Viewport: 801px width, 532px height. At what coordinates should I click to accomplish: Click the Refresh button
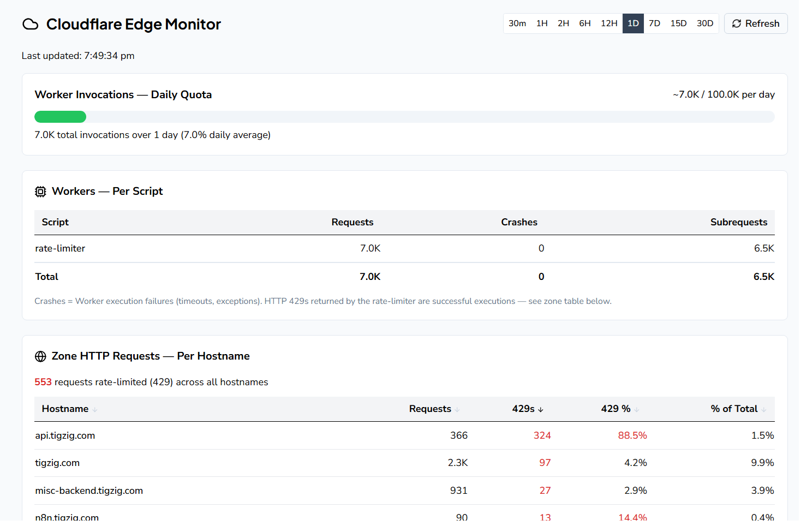click(756, 23)
